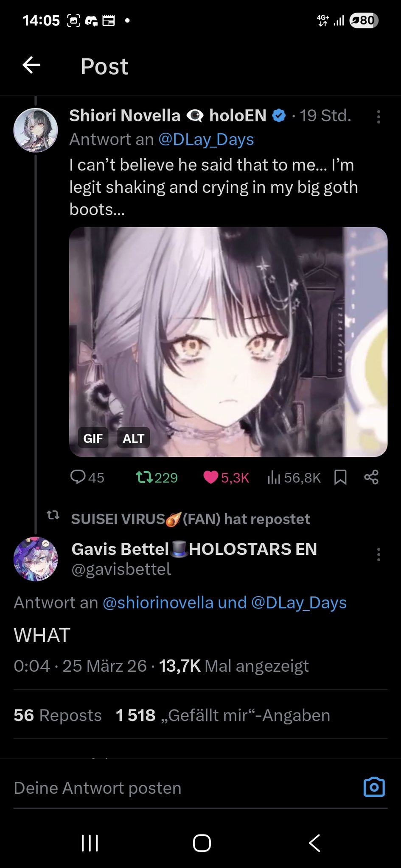Tap the share icon on Shiori's post

[x=371, y=477]
